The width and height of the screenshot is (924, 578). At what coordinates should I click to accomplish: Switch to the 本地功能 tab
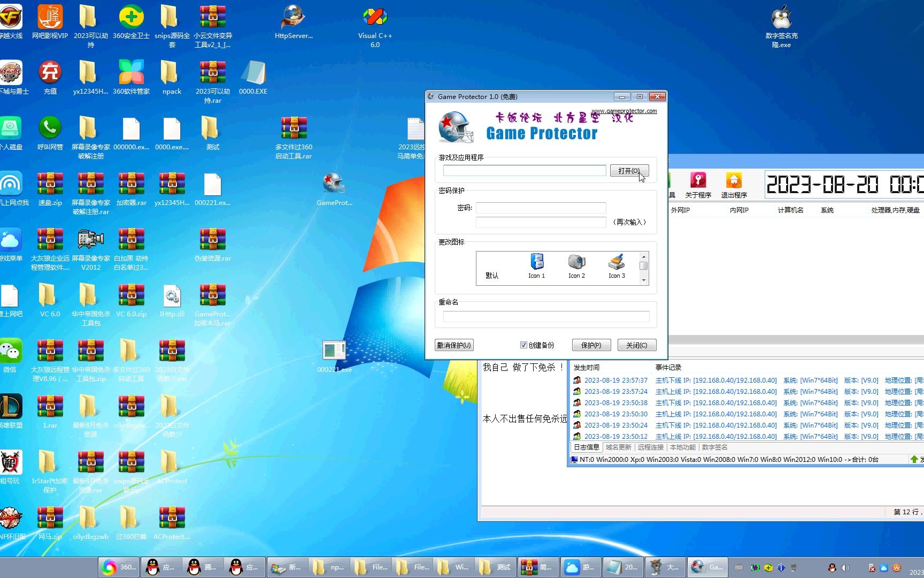pyautogui.click(x=682, y=447)
